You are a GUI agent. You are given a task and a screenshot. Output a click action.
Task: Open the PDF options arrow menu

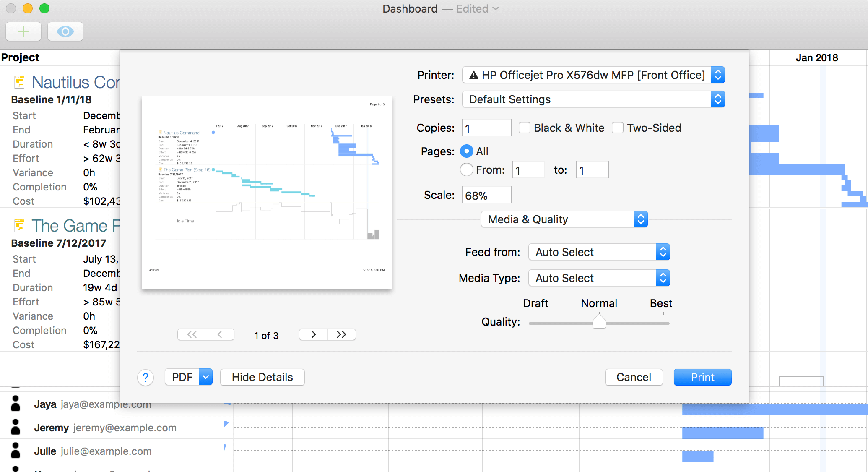205,377
